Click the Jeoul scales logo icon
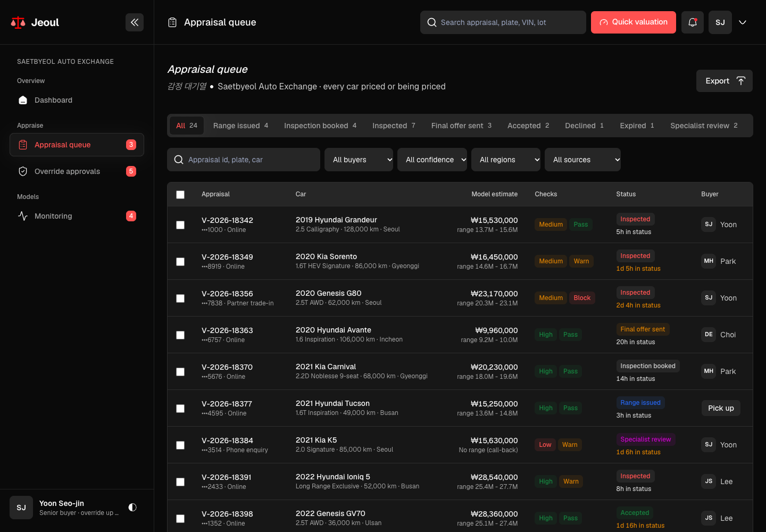Screen dimensions: 766x532 point(18,22)
